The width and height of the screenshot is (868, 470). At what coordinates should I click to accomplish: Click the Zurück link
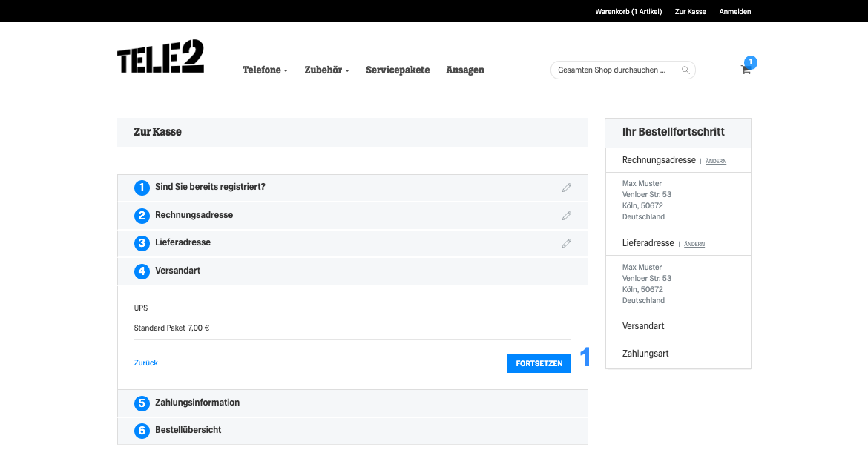point(145,363)
